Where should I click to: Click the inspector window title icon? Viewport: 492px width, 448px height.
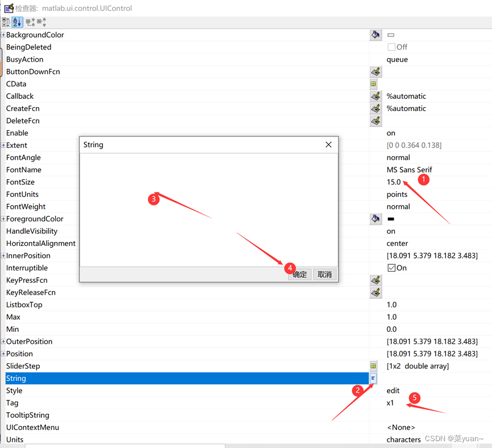pos(9,8)
